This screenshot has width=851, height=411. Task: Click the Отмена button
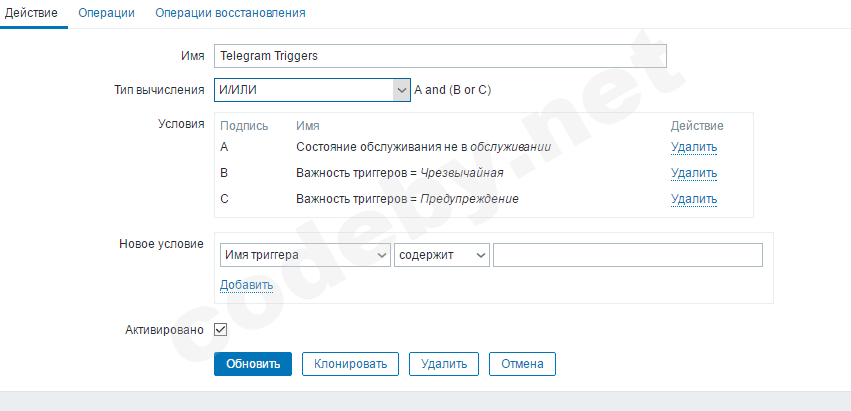522,364
